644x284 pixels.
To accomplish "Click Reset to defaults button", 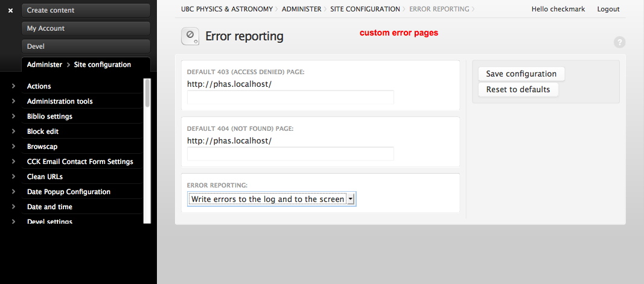I will [518, 89].
